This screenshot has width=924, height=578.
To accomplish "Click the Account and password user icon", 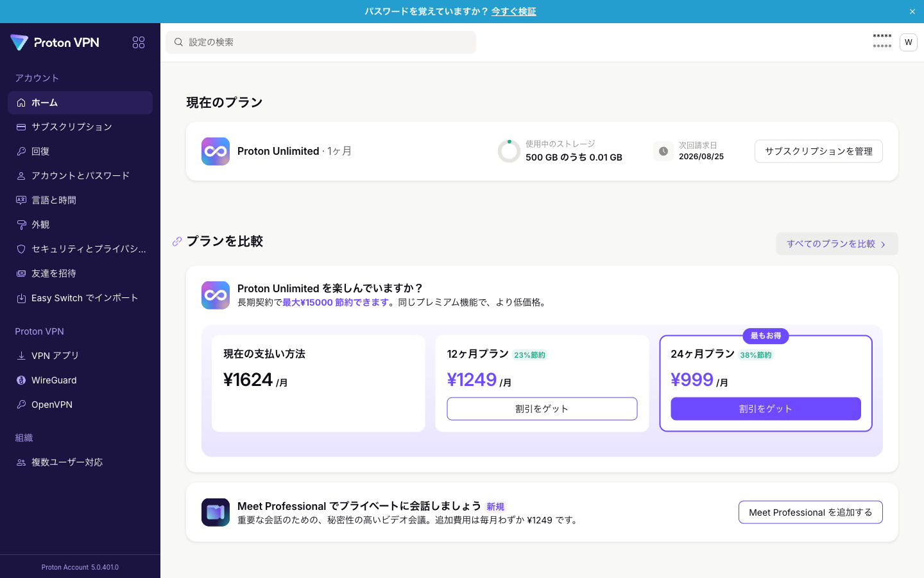I will click(21, 176).
